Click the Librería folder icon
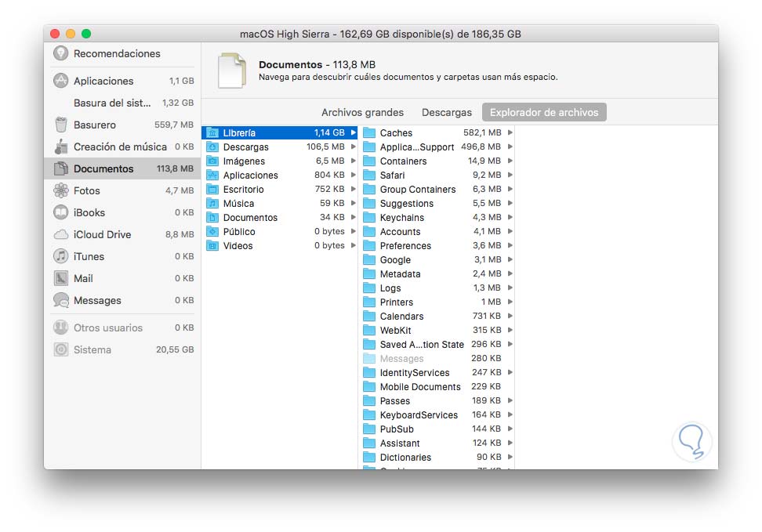This screenshot has height=532, width=762. tap(212, 132)
